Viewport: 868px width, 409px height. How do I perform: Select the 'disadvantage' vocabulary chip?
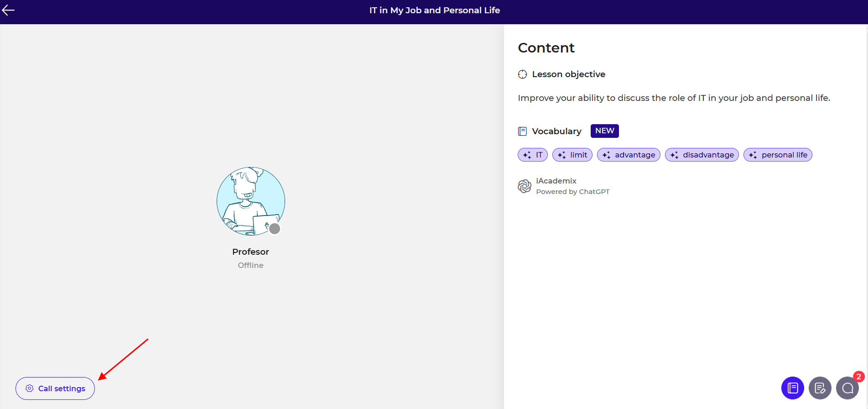click(702, 155)
